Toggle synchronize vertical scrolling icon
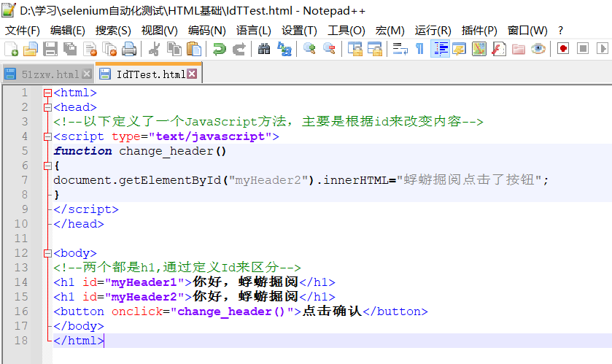The image size is (612, 364). (355, 49)
